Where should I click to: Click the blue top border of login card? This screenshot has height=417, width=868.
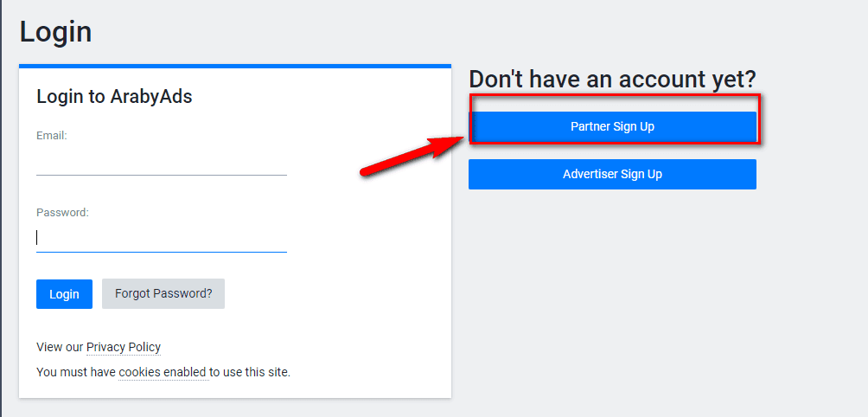pos(235,66)
